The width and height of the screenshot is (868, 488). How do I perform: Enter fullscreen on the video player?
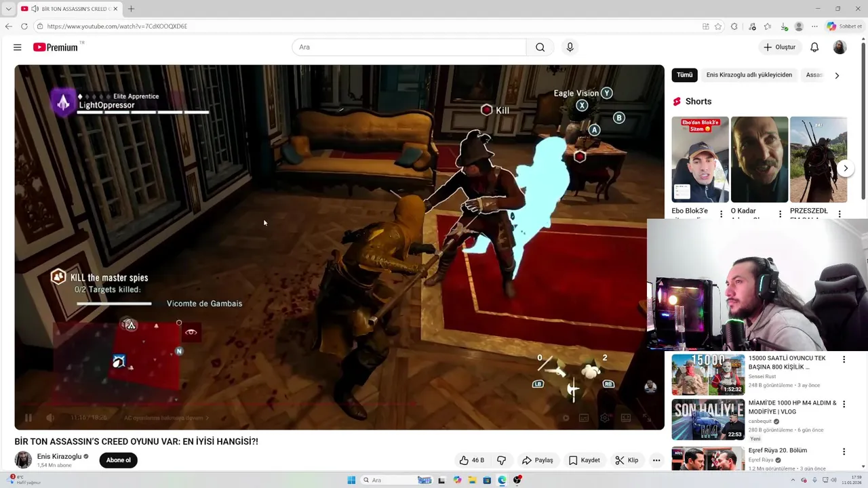coord(647,418)
